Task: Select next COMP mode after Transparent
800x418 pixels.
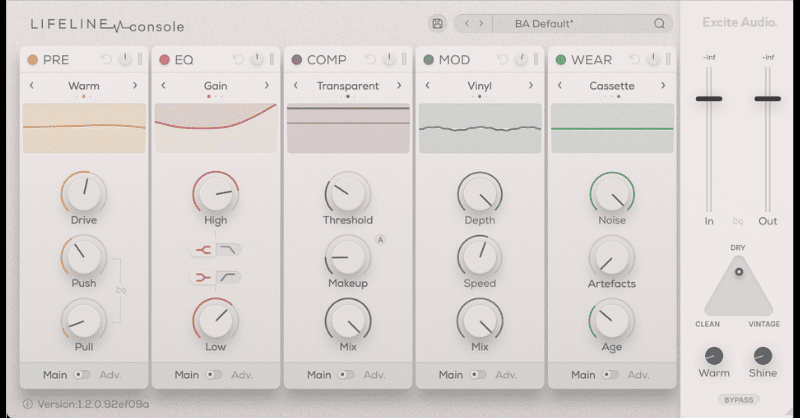Action: 399,85
